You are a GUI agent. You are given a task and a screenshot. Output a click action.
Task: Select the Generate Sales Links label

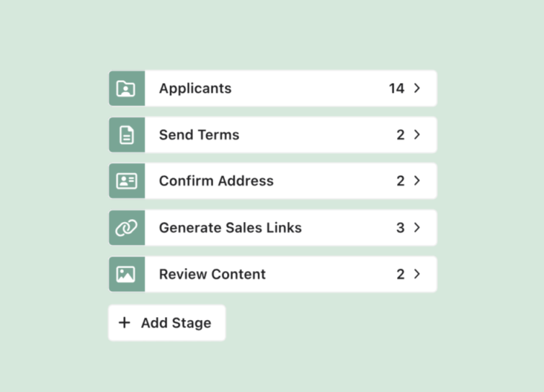coord(231,228)
